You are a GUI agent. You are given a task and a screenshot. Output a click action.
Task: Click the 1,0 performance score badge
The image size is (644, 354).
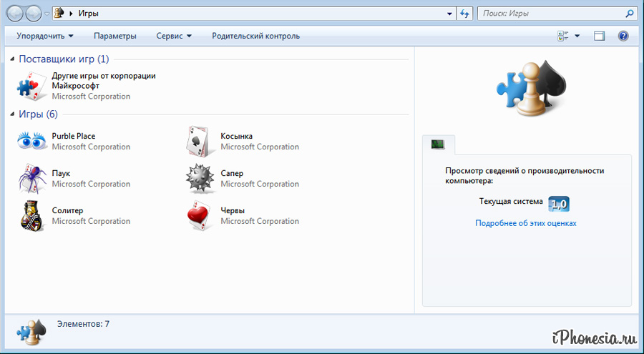click(559, 204)
